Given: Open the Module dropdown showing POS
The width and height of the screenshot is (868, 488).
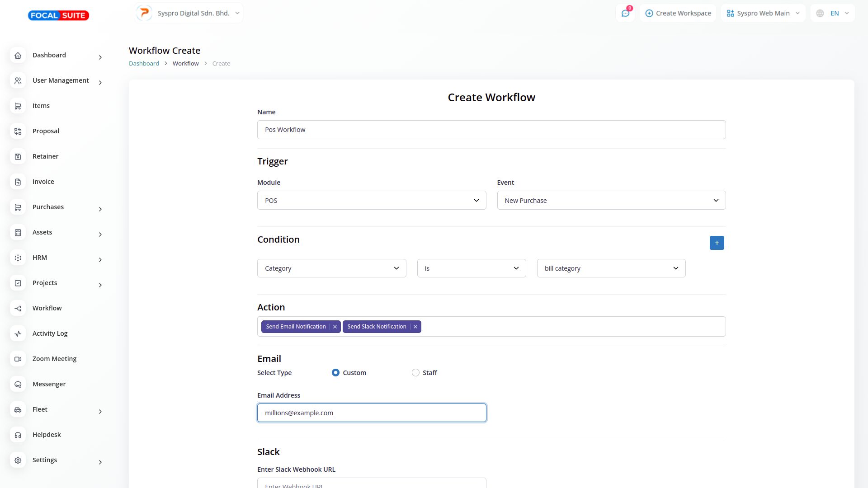Looking at the screenshot, I should tap(371, 201).
